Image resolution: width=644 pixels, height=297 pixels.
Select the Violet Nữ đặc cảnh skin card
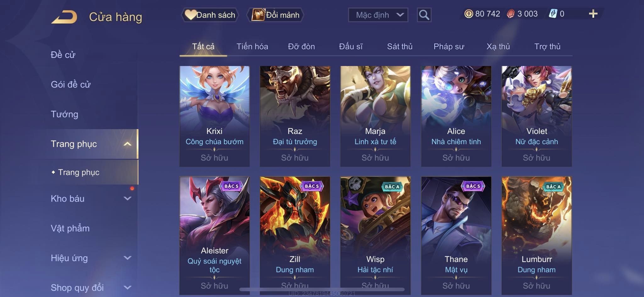(x=536, y=116)
